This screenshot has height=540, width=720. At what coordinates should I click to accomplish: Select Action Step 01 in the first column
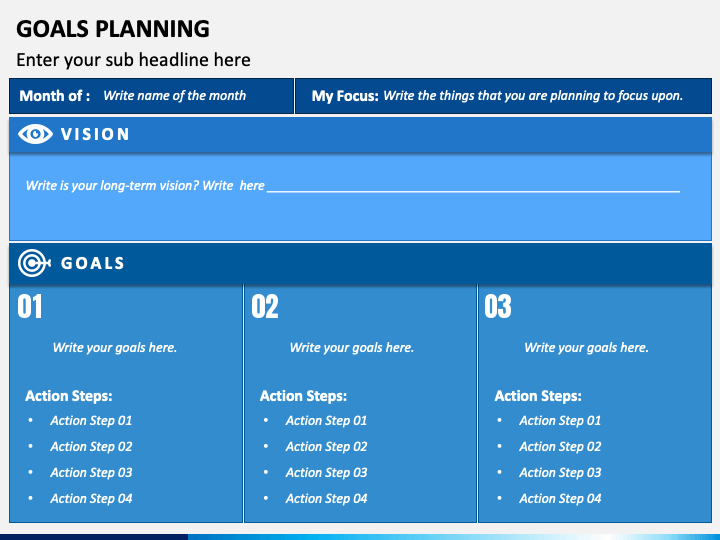91,421
